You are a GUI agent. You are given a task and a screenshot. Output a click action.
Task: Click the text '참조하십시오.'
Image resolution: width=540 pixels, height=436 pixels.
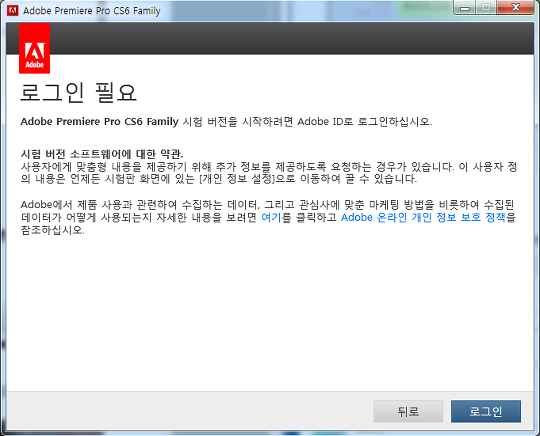53,230
